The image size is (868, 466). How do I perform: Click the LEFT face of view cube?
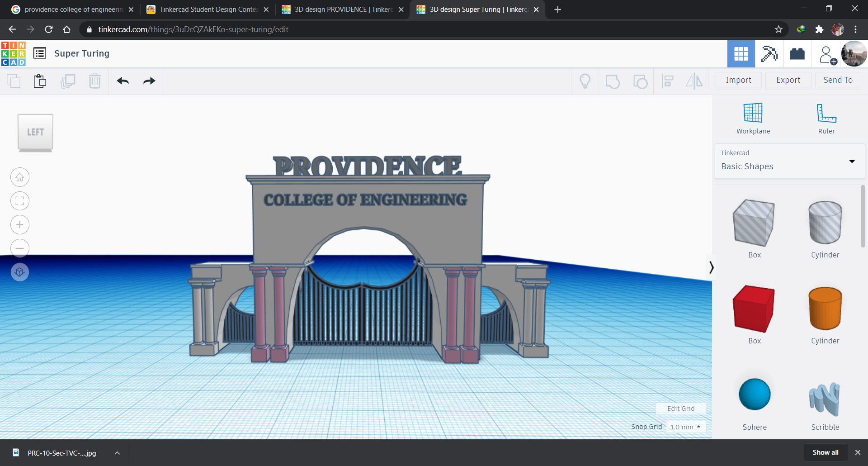tap(35, 132)
